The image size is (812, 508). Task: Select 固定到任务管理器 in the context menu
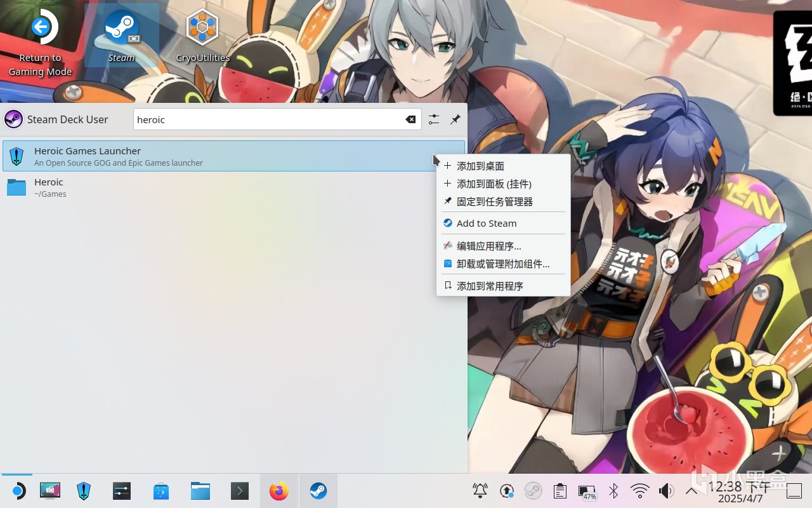[503, 202]
